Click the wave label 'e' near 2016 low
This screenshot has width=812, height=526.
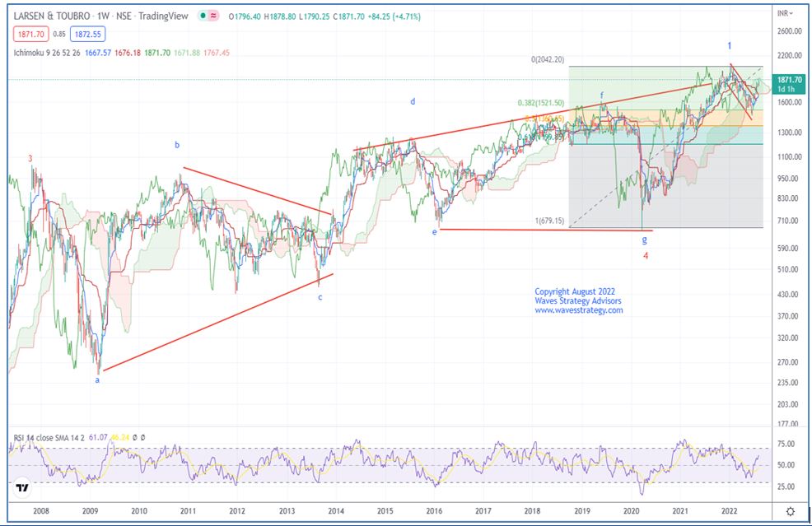point(435,232)
